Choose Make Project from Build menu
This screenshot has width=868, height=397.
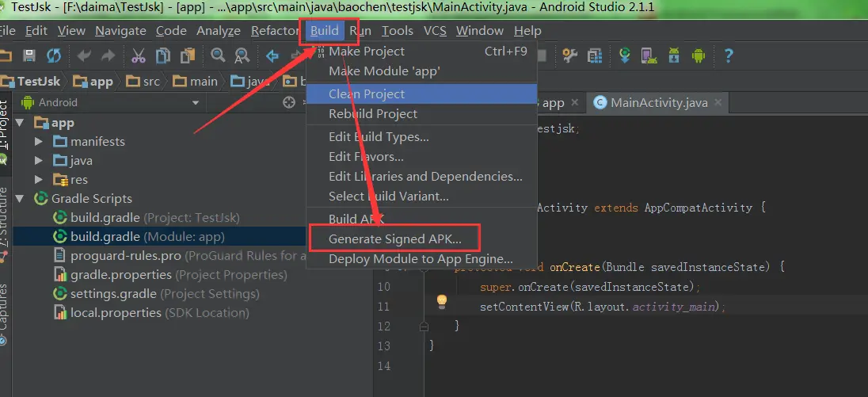[421, 52]
